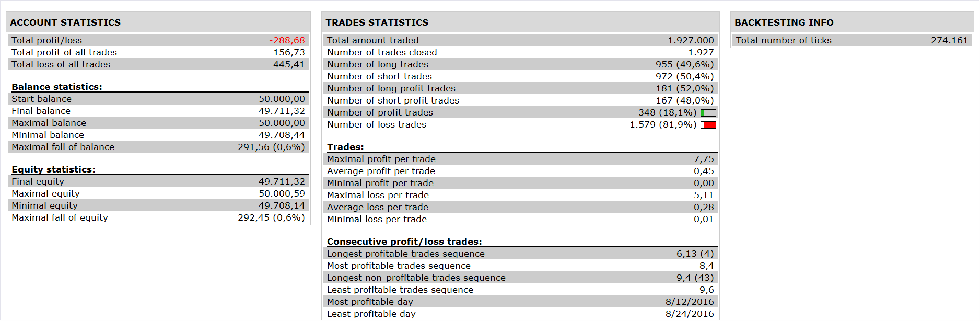This screenshot has width=980, height=321.
Task: Select the Longest profitable trades sequence row
Action: [x=520, y=254]
